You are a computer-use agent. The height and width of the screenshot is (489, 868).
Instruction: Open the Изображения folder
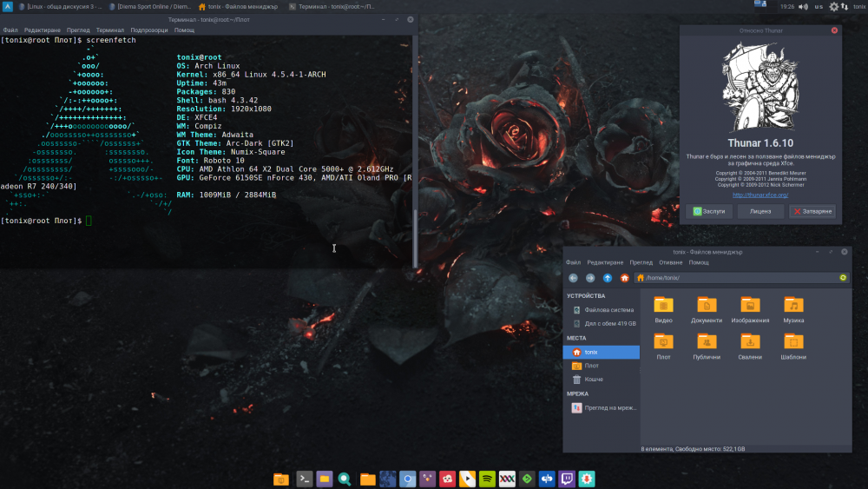[750, 309]
